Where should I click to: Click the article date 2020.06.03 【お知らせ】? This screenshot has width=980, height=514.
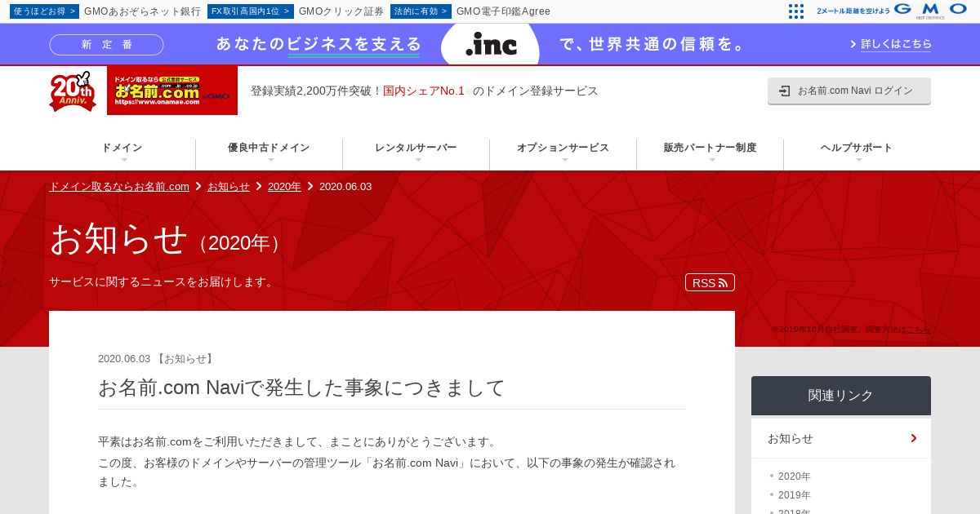point(157,358)
